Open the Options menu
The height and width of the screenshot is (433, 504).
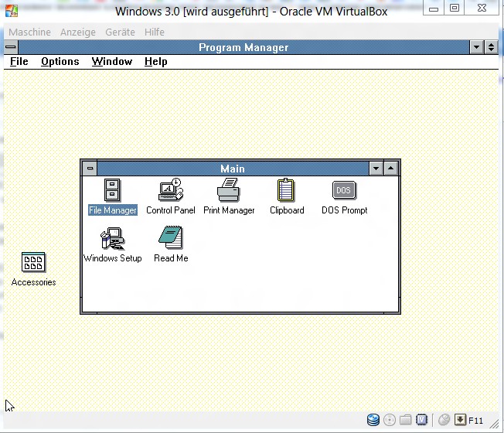[60, 61]
